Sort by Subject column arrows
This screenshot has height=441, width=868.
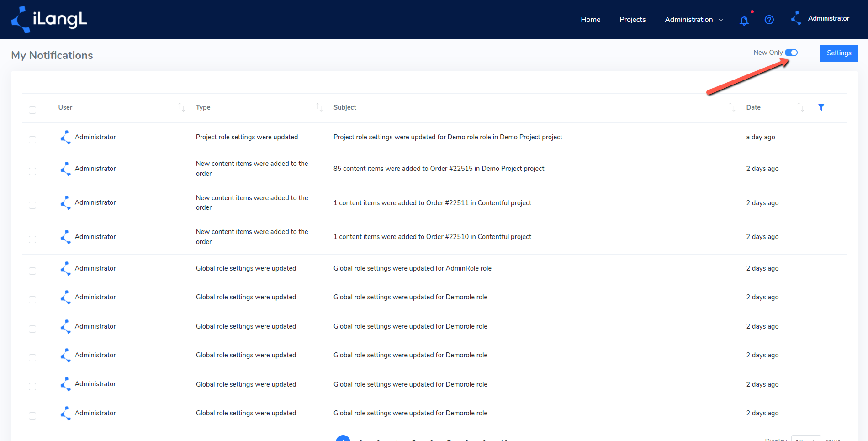(732, 107)
